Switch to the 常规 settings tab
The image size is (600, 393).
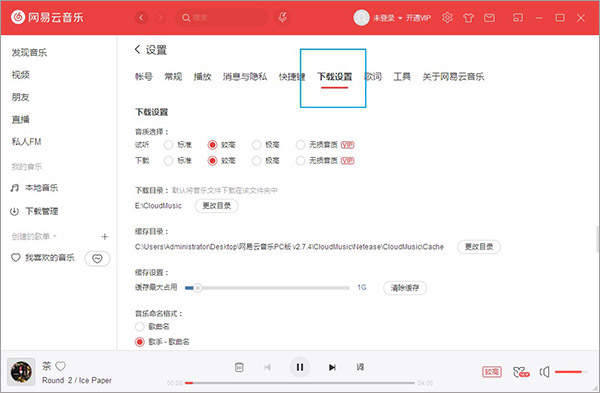click(173, 77)
